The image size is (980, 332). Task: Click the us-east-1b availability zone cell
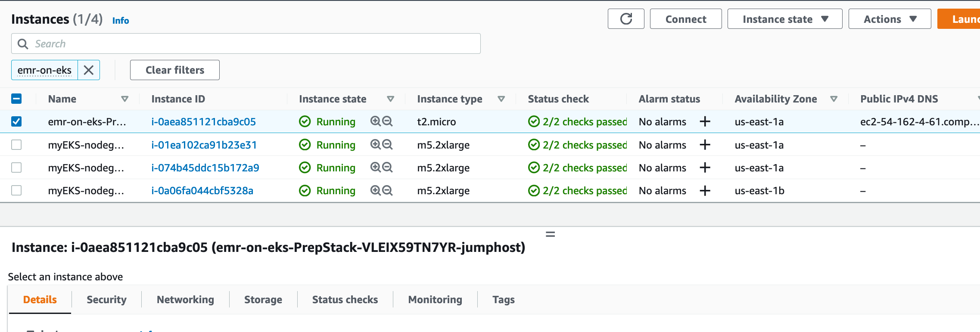pyautogui.click(x=759, y=191)
